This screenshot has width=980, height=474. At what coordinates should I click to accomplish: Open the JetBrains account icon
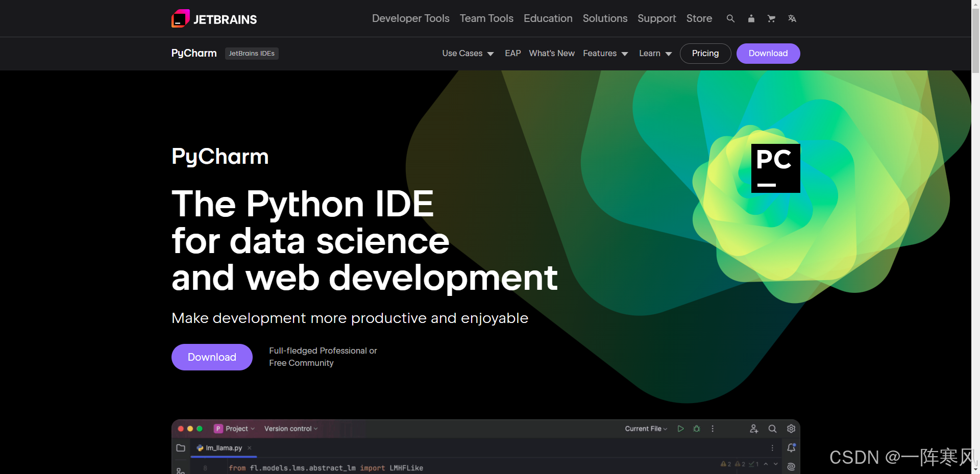pyautogui.click(x=751, y=18)
